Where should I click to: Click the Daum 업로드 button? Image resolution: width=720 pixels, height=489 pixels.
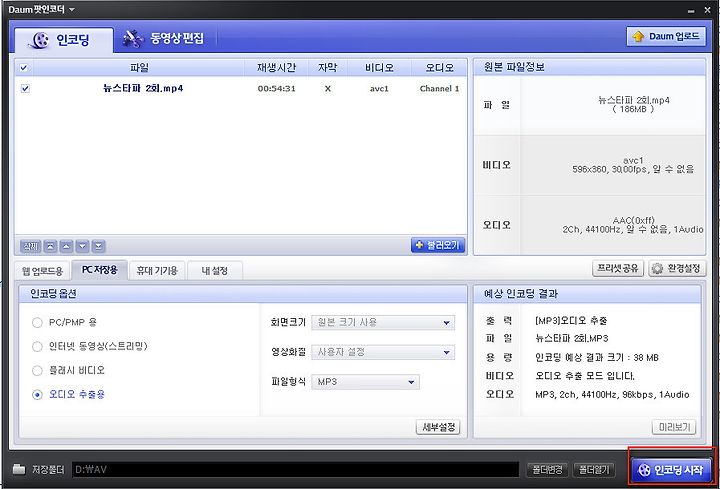click(666, 36)
